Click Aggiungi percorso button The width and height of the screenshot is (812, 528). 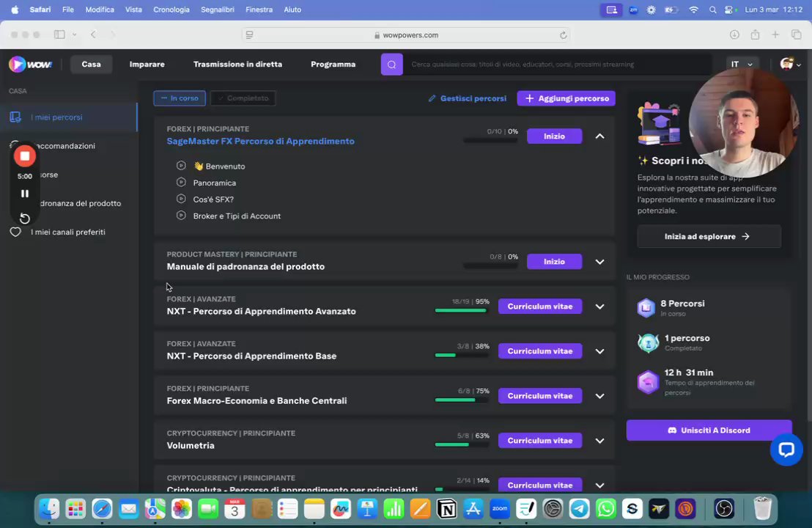coord(566,98)
